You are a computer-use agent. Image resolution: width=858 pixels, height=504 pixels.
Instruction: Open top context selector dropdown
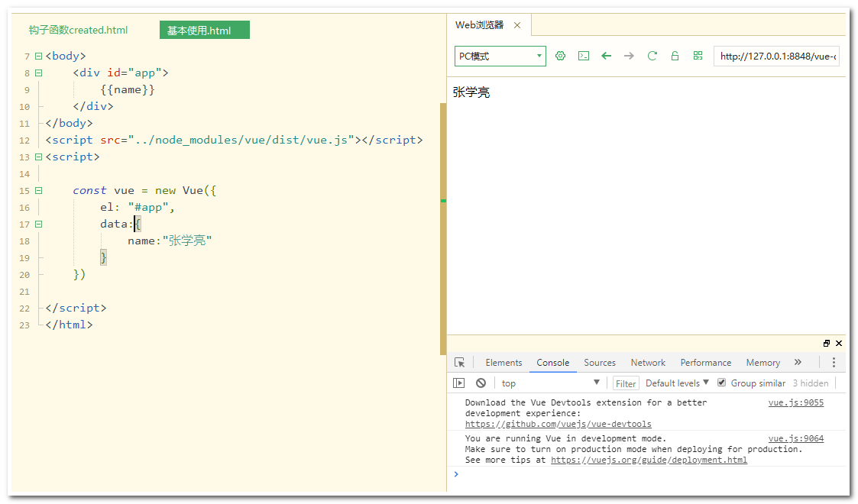click(550, 383)
